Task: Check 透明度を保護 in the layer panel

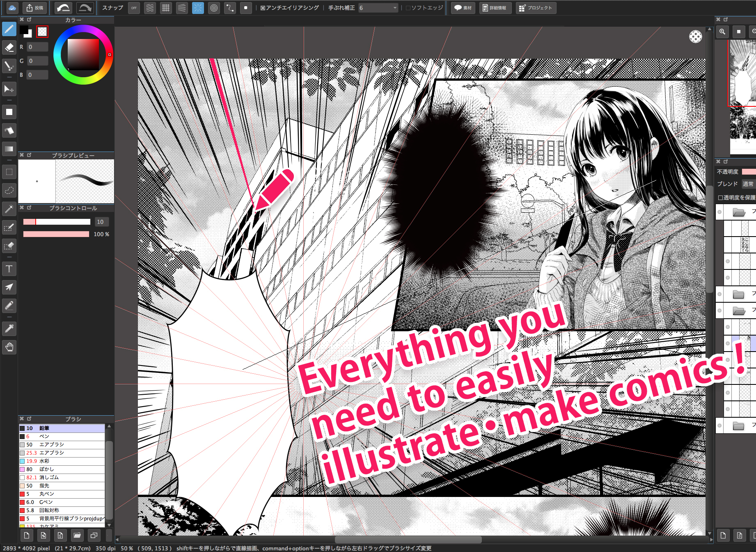Action: [x=721, y=198]
